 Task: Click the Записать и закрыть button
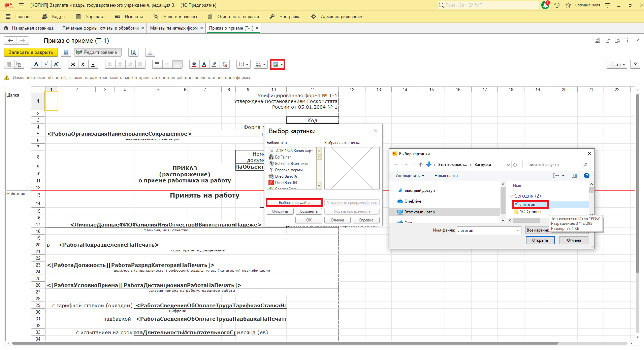pos(31,52)
